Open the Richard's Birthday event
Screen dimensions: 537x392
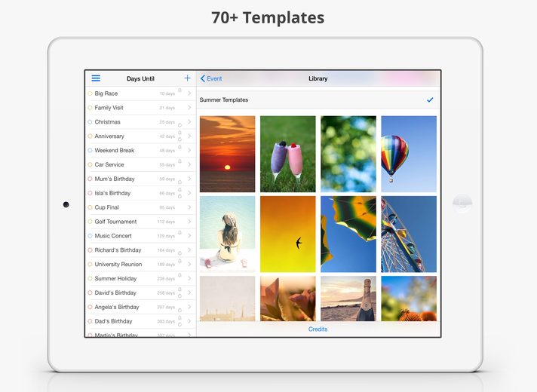(x=140, y=250)
